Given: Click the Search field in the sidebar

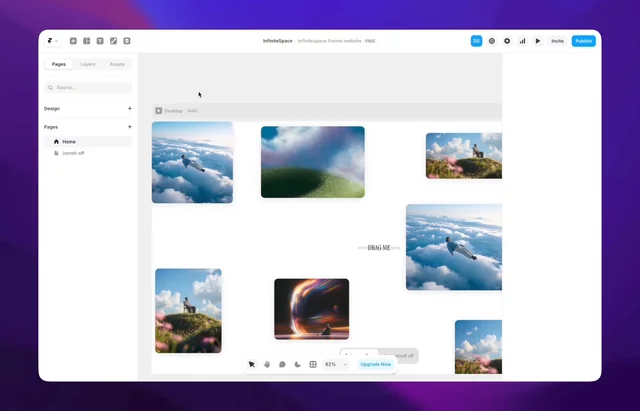Looking at the screenshot, I should (88, 87).
